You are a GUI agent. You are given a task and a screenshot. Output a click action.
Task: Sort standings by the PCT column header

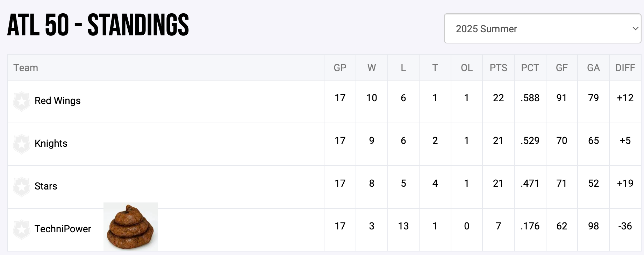(x=530, y=68)
